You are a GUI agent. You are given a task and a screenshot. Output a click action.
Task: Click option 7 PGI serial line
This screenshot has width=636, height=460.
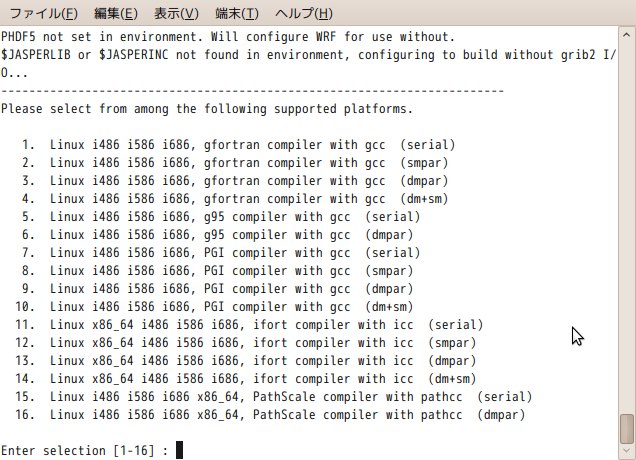click(x=221, y=253)
